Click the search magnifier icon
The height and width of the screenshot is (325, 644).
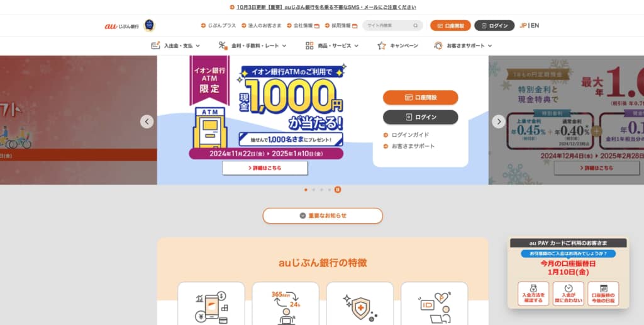tap(416, 25)
